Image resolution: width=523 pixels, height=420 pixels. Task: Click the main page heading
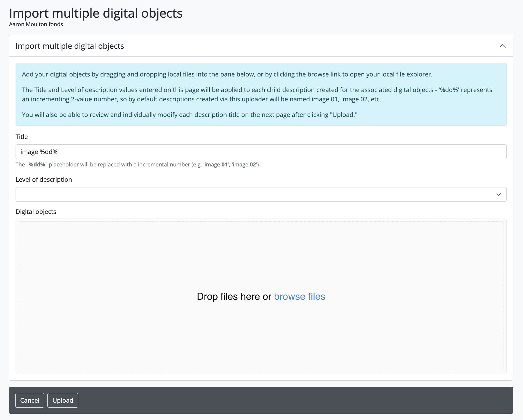[x=96, y=13]
